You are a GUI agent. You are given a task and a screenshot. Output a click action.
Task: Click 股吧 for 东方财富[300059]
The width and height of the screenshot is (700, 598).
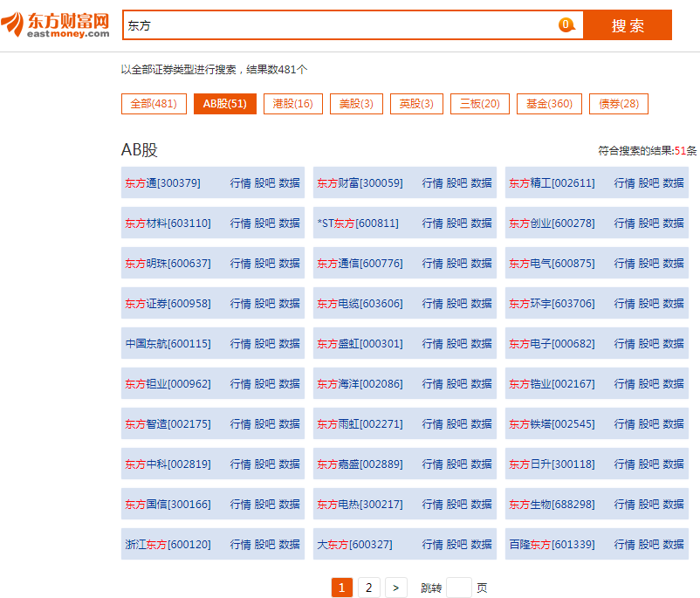click(456, 183)
